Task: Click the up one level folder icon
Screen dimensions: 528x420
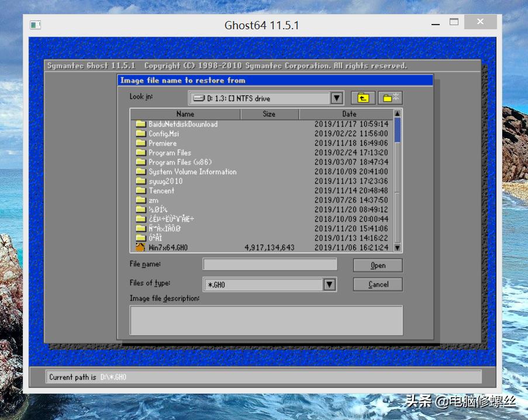Action: tap(363, 98)
